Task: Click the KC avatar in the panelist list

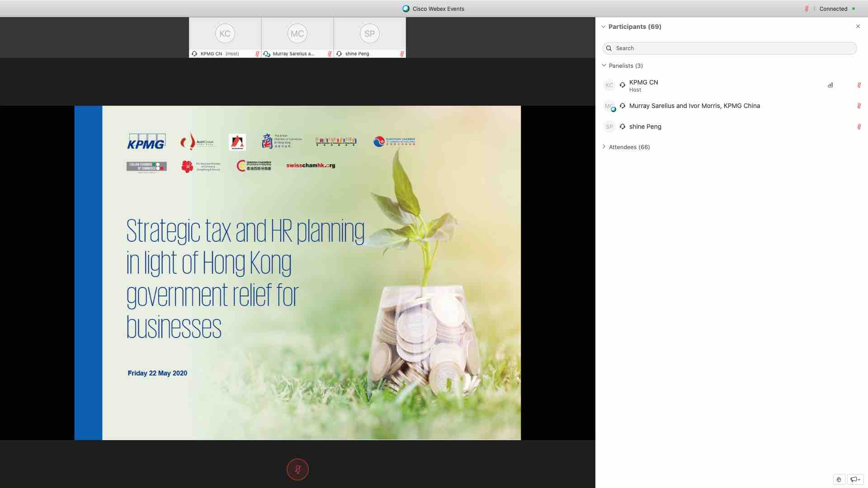Action: point(609,85)
